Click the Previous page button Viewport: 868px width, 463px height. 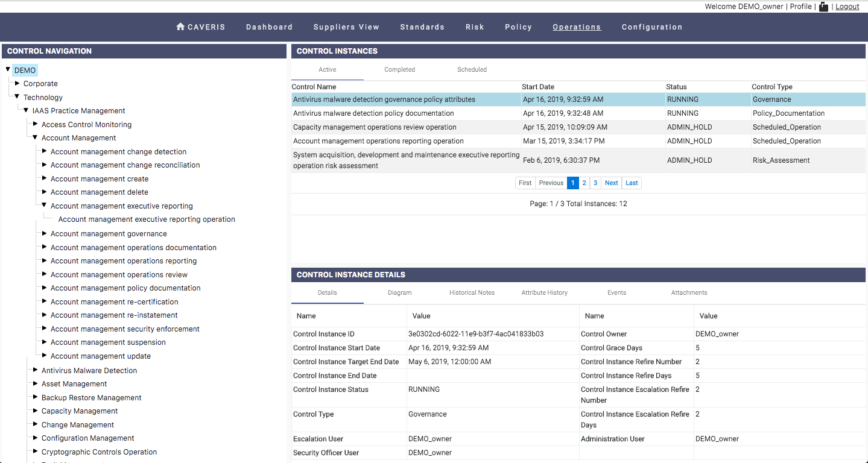point(551,183)
